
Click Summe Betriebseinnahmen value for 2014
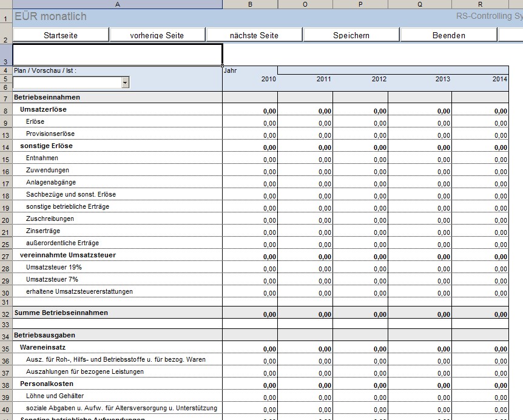tap(481, 314)
